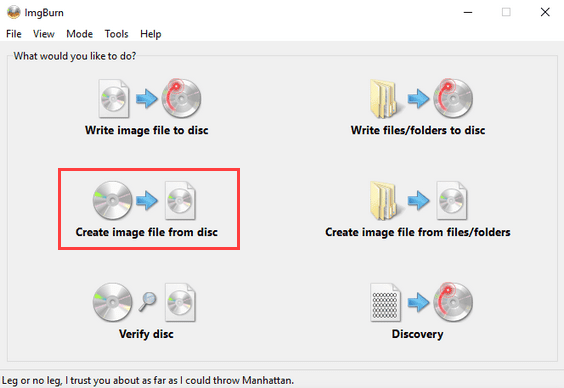Open the File menu
This screenshot has width=564, height=388.
point(14,34)
